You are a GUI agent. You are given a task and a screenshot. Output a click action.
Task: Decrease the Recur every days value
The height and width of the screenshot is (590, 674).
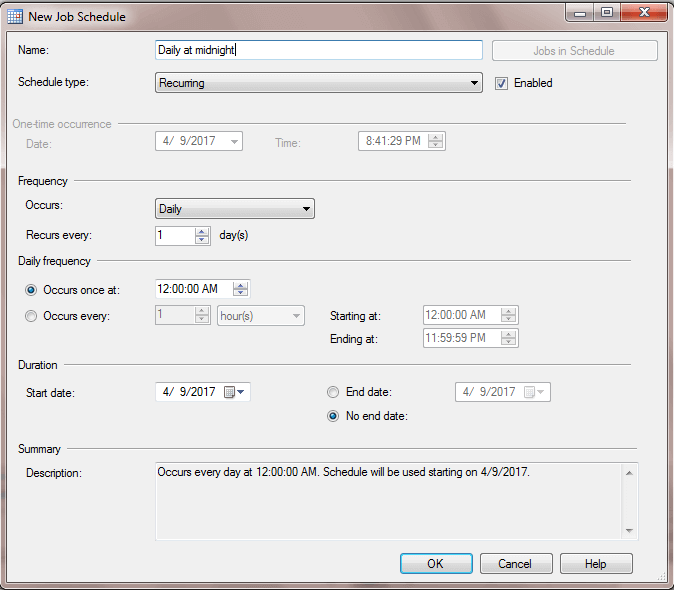click(x=202, y=239)
